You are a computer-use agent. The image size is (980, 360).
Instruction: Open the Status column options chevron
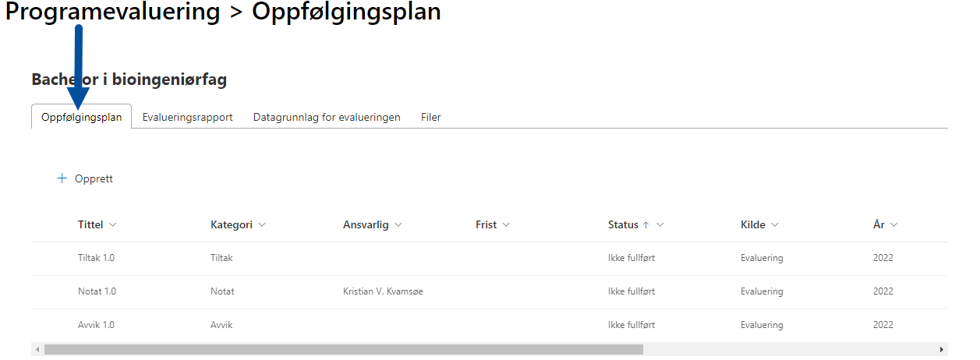tap(660, 225)
